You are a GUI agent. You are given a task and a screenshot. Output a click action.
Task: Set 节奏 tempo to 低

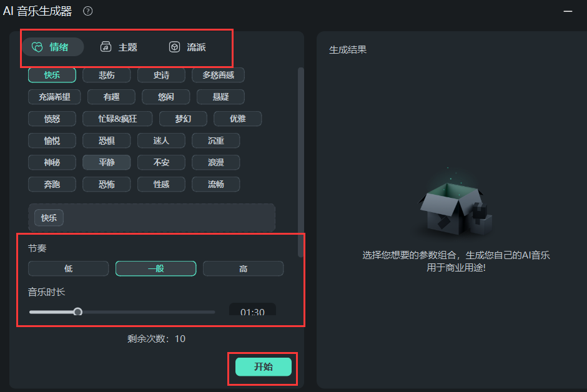pyautogui.click(x=68, y=268)
